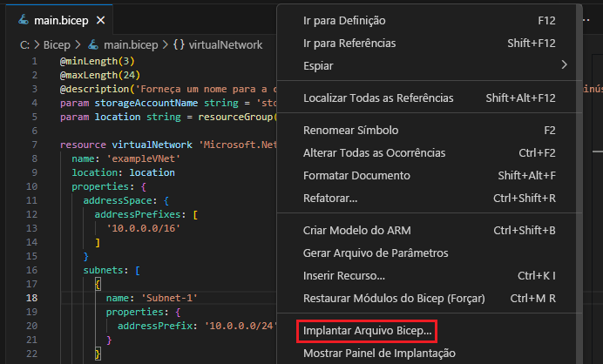Click 'exampleVNet' name string

(x=144, y=158)
